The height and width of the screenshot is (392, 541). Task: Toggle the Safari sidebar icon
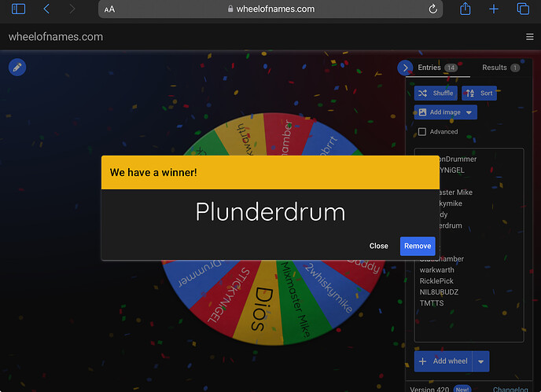coord(18,9)
